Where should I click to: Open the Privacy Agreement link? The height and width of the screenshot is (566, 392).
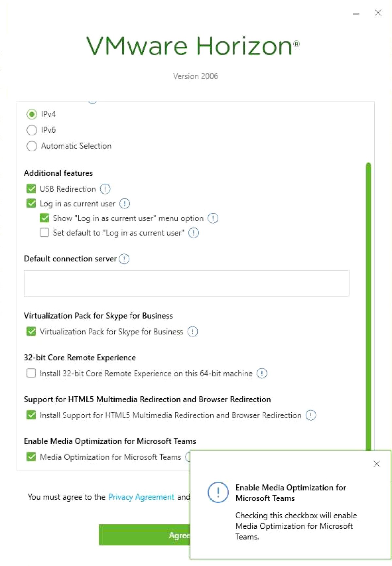click(141, 497)
